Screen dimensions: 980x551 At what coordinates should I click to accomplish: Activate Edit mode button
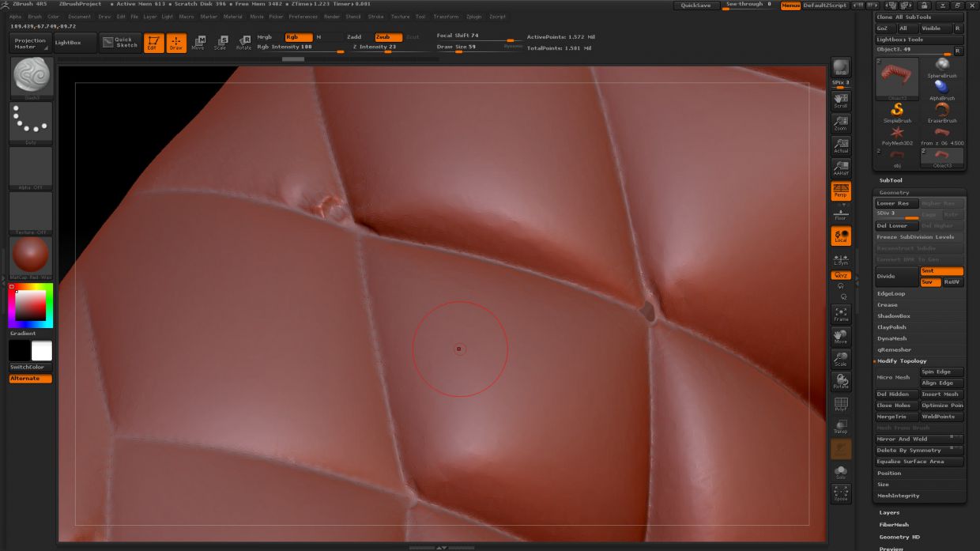pos(154,43)
